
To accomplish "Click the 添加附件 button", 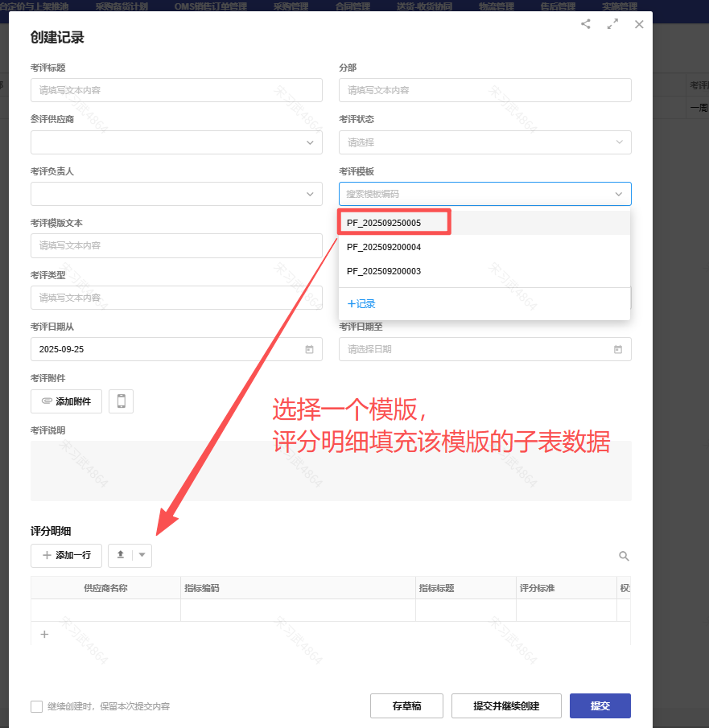I will click(67, 401).
